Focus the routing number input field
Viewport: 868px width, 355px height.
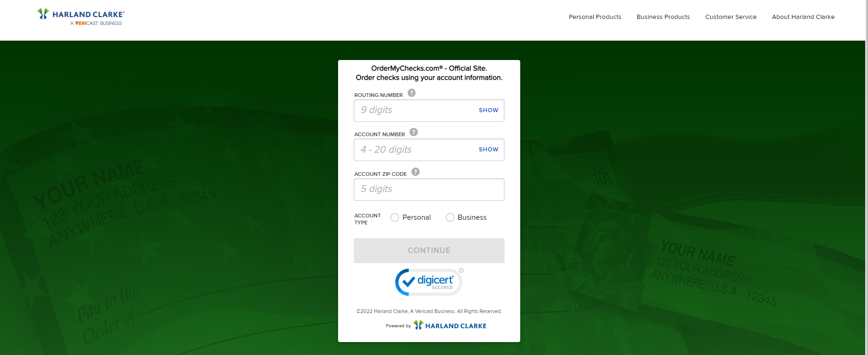pos(415,111)
